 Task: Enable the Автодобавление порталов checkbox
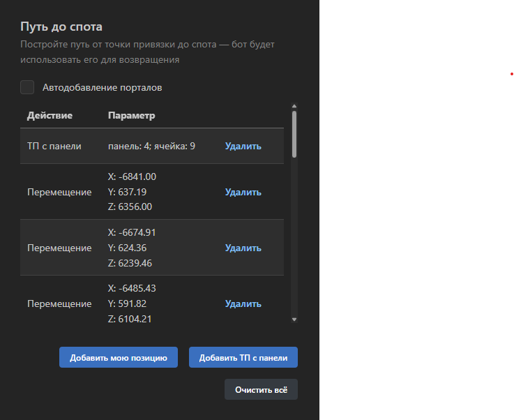pos(27,87)
